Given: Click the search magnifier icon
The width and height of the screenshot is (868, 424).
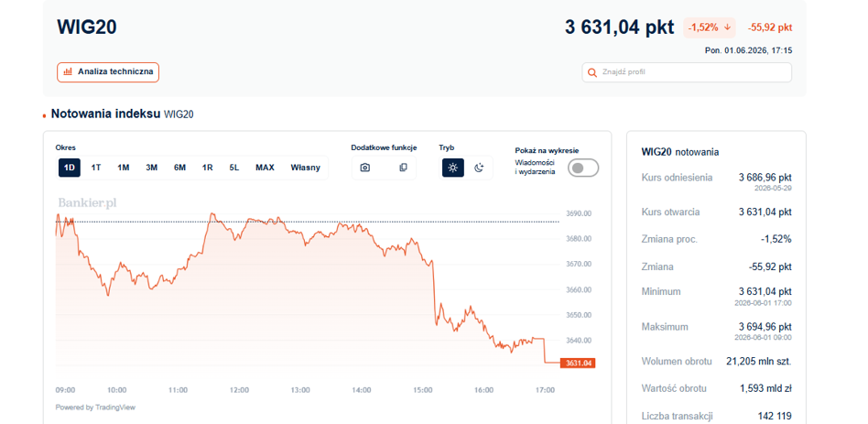Looking at the screenshot, I should click(591, 72).
